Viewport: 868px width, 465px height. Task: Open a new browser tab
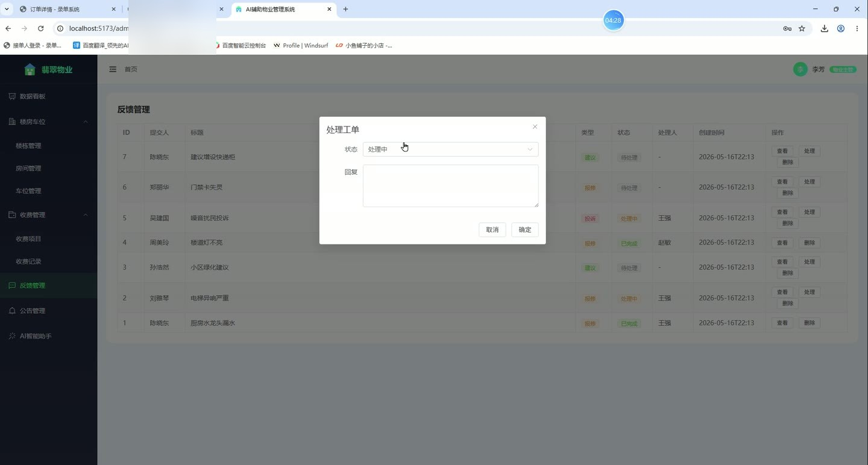pos(345,10)
